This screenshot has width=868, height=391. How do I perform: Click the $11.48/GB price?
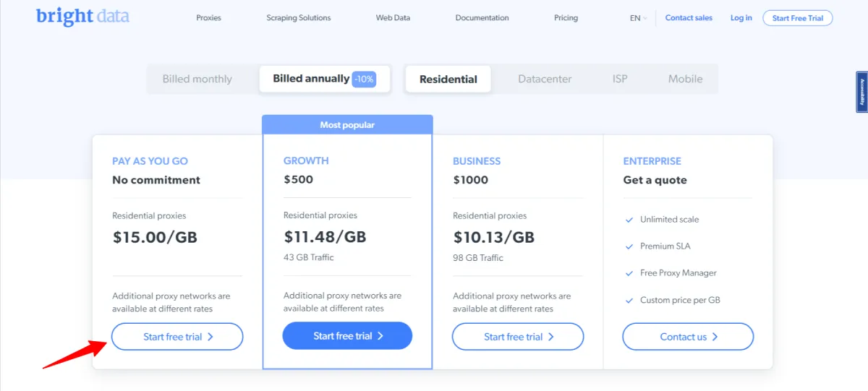(x=325, y=237)
